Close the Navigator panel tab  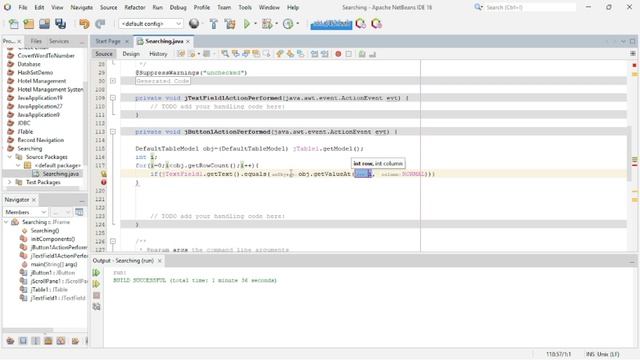[x=34, y=200]
